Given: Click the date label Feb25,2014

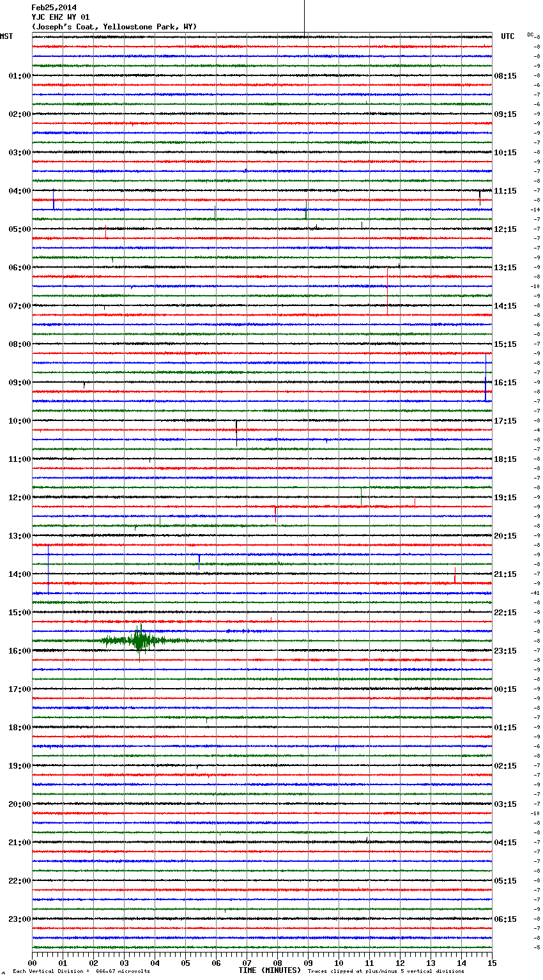Looking at the screenshot, I should 54,8.
